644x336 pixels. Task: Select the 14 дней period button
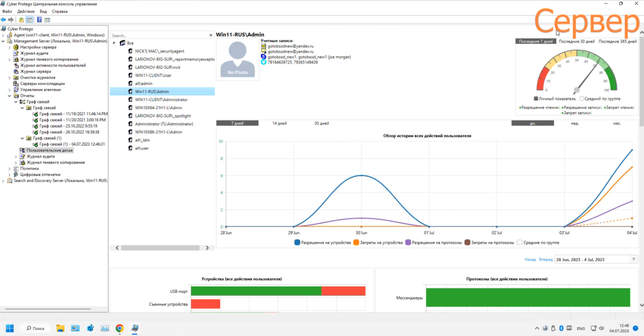click(279, 123)
